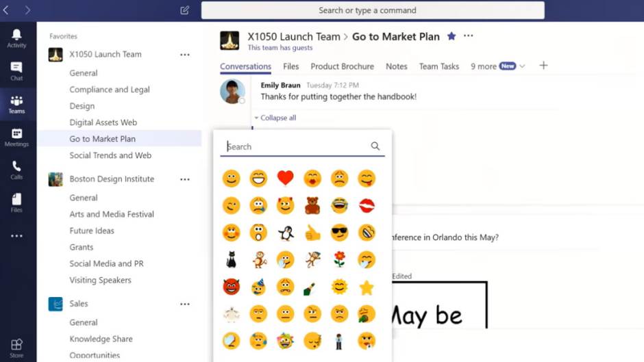Go to Meetings in left rail

pyautogui.click(x=16, y=137)
